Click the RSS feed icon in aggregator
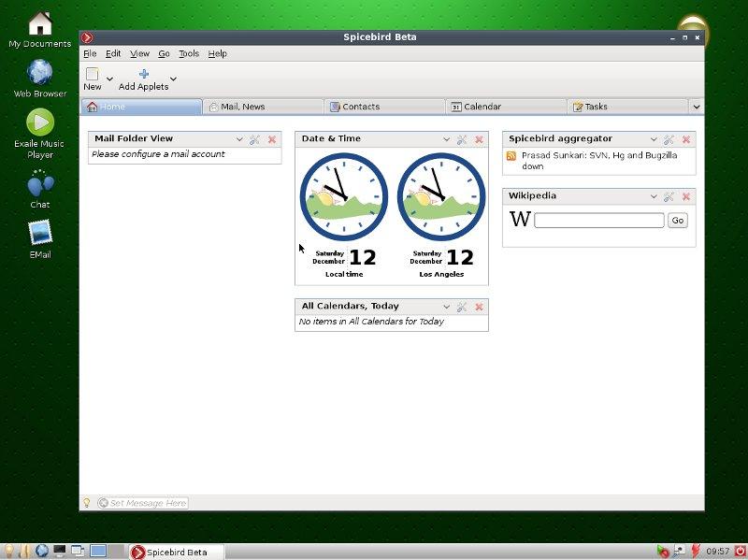Screen dimensions: 748x560 click(511, 155)
